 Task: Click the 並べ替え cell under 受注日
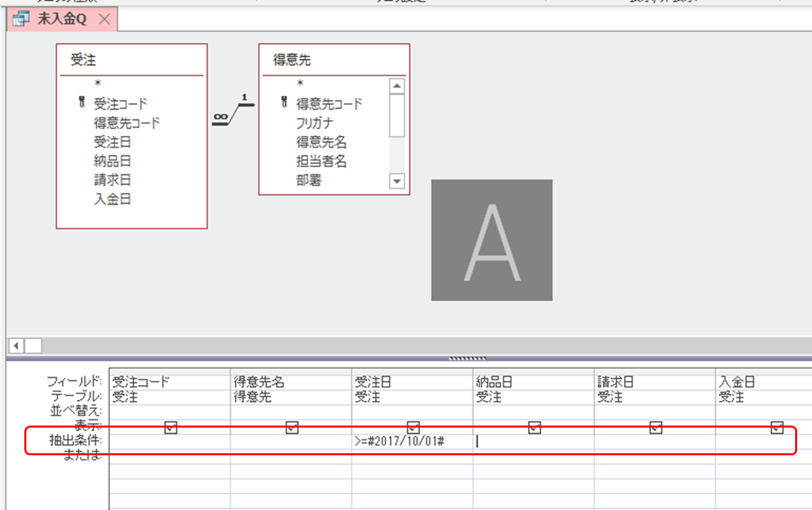tap(412, 411)
